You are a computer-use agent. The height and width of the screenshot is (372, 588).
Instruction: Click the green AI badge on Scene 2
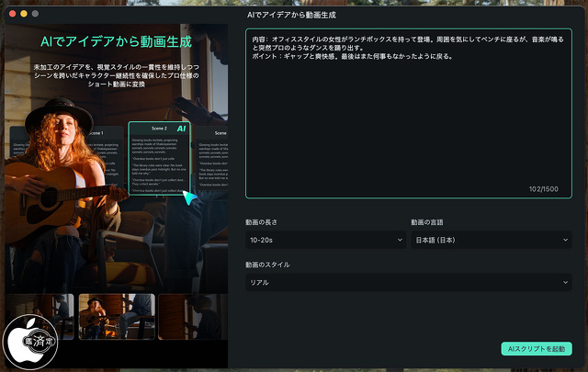pos(182,129)
